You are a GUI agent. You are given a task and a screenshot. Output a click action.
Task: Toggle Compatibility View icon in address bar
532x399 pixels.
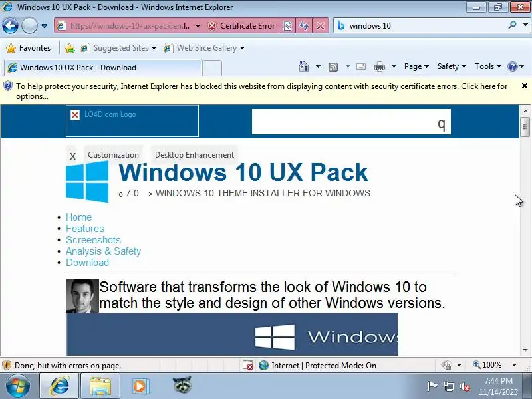[287, 26]
